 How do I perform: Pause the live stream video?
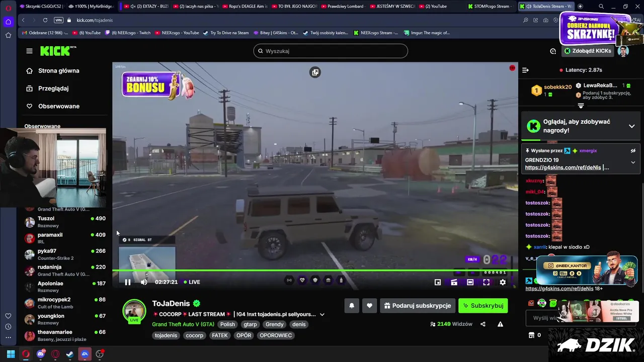[x=128, y=282]
